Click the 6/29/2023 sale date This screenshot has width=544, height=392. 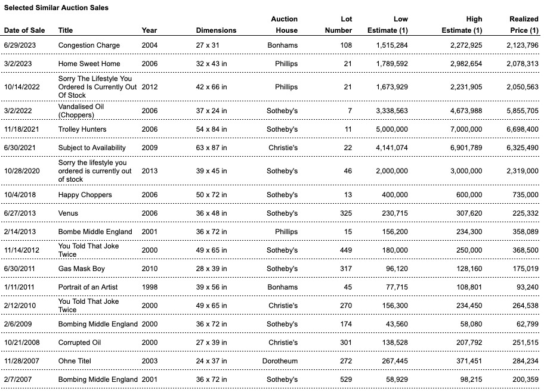[x=20, y=45]
